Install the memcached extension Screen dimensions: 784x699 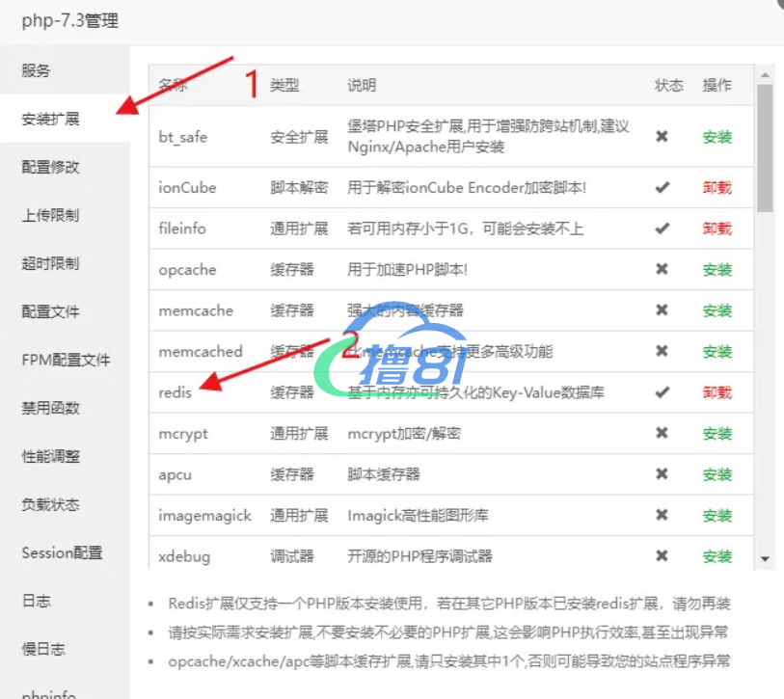717,352
